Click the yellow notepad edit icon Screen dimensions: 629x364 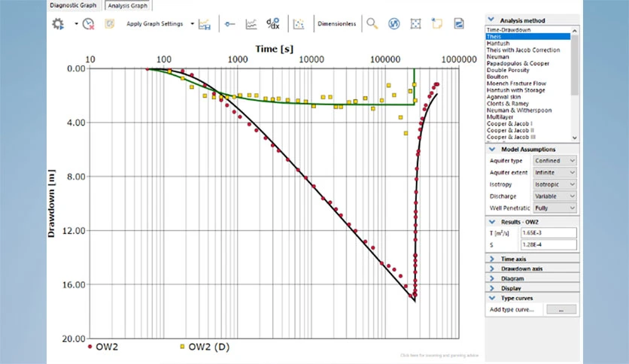(x=110, y=24)
